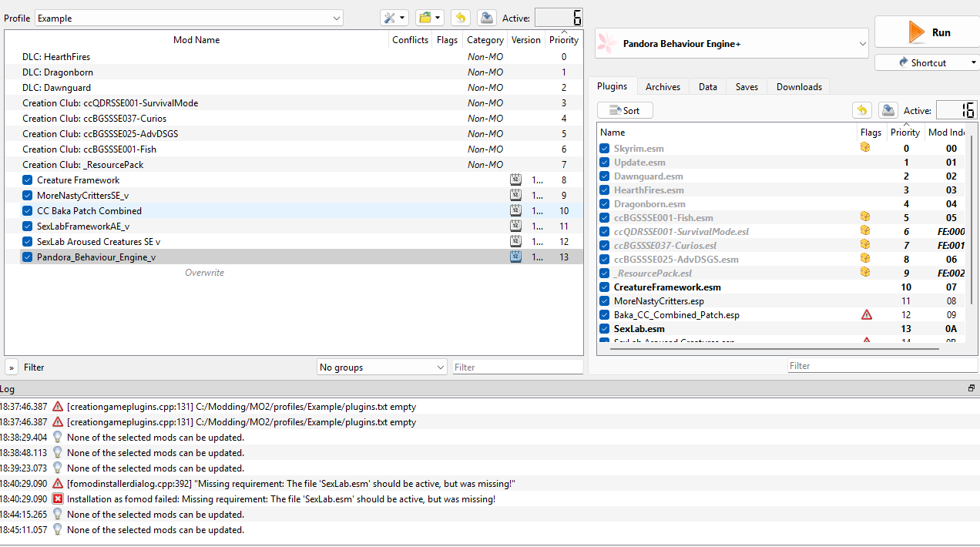Image resolution: width=980 pixels, height=547 pixels.
Task: Uncheck the CC Baka Patch Combined mod
Action: (x=28, y=210)
